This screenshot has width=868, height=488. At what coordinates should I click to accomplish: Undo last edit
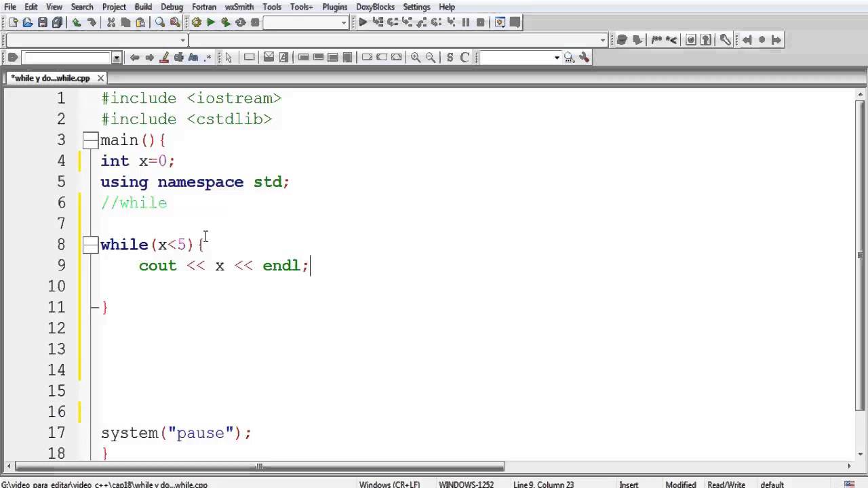pos(77,22)
